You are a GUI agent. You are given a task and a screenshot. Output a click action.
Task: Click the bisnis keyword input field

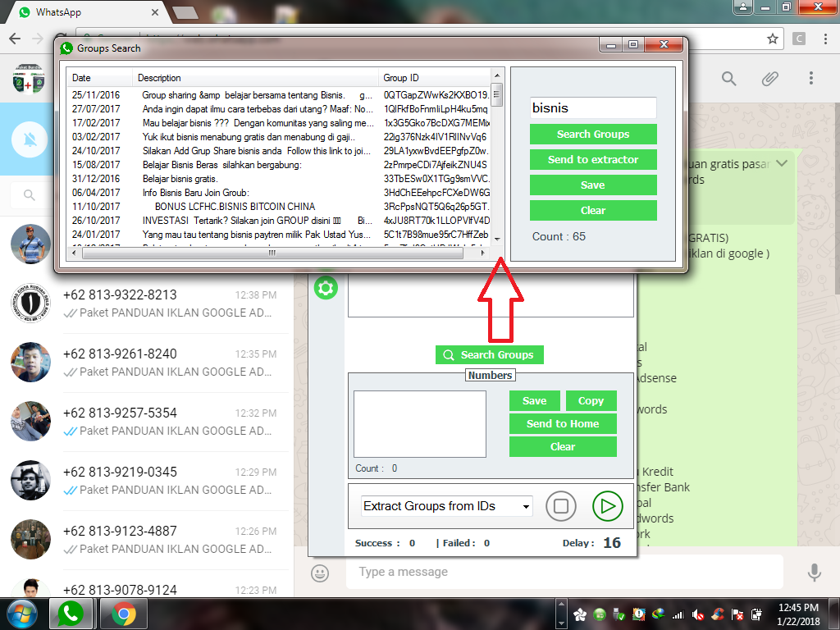593,107
